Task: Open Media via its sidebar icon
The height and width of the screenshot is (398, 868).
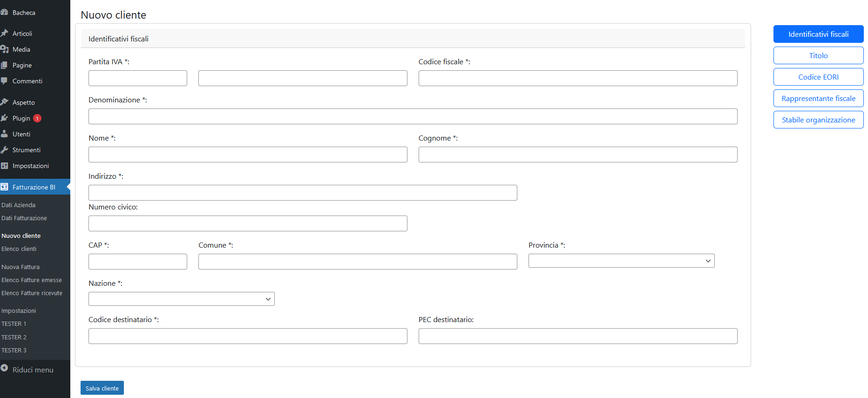Action: (4, 49)
